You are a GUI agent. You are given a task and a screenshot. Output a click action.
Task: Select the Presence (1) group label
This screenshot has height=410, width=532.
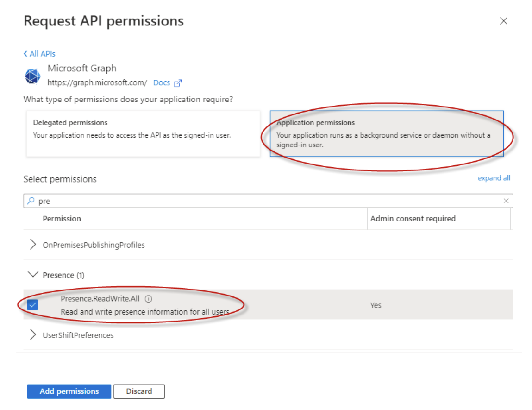click(x=63, y=275)
